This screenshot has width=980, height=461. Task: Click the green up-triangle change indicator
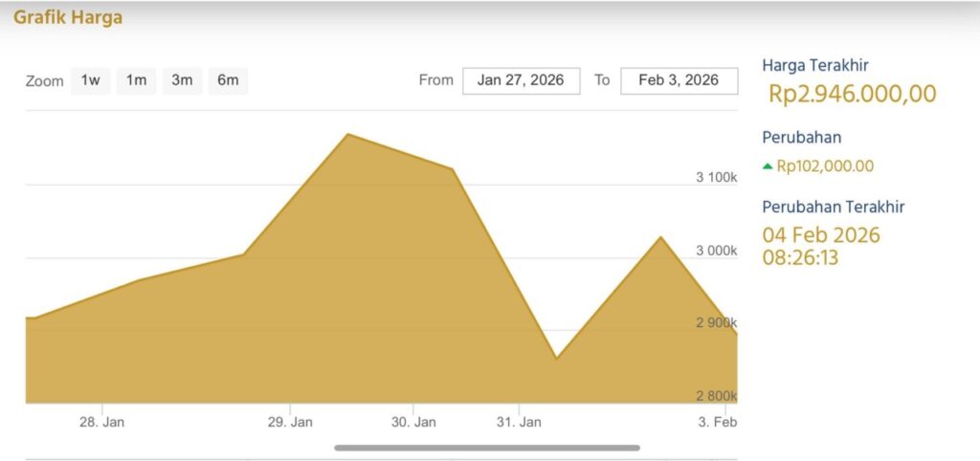tap(768, 166)
